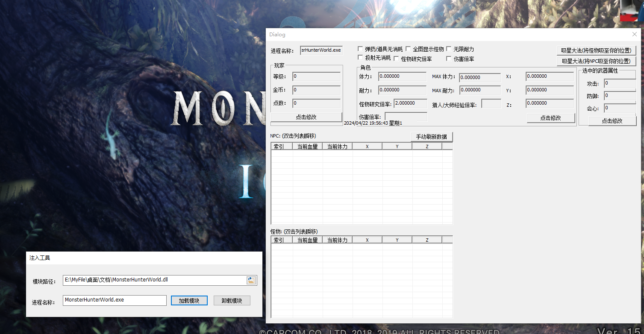Click 当前血量 column header in NPC list
The width and height of the screenshot is (644, 334).
pyautogui.click(x=308, y=146)
